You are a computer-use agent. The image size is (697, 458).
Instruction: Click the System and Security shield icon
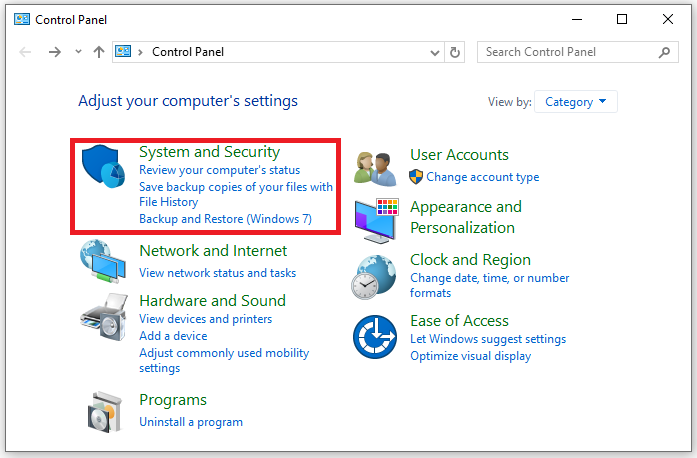(103, 166)
